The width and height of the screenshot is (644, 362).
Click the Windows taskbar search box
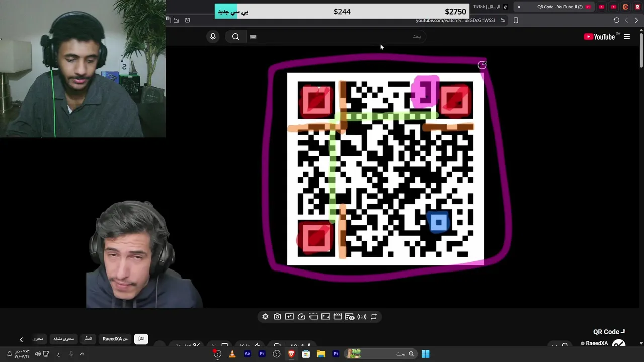(381, 354)
